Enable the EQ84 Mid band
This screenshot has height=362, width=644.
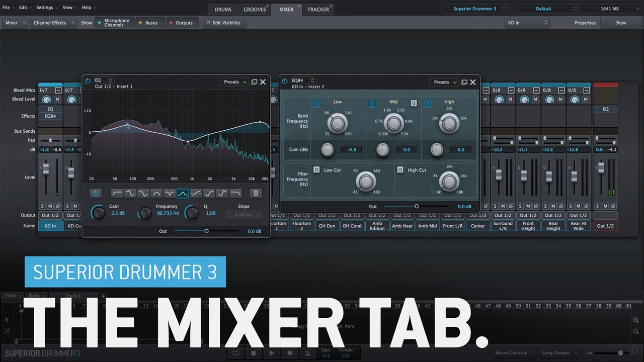click(372, 103)
